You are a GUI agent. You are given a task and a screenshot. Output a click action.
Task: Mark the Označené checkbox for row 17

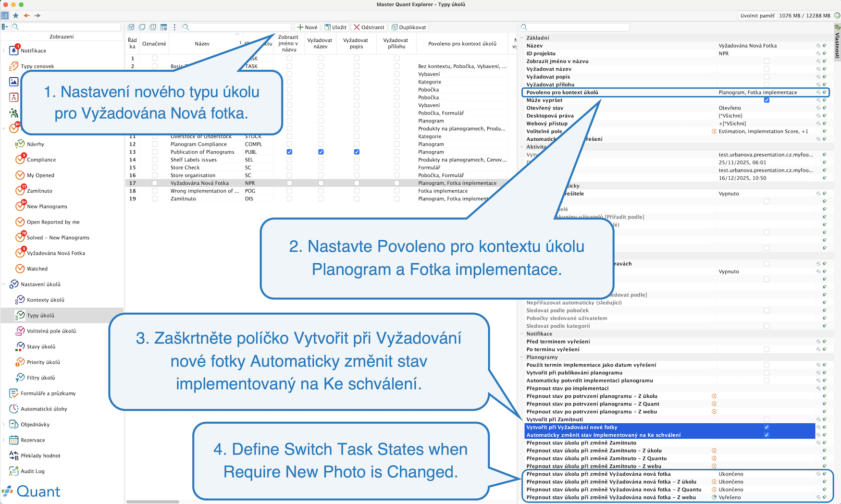(x=154, y=183)
